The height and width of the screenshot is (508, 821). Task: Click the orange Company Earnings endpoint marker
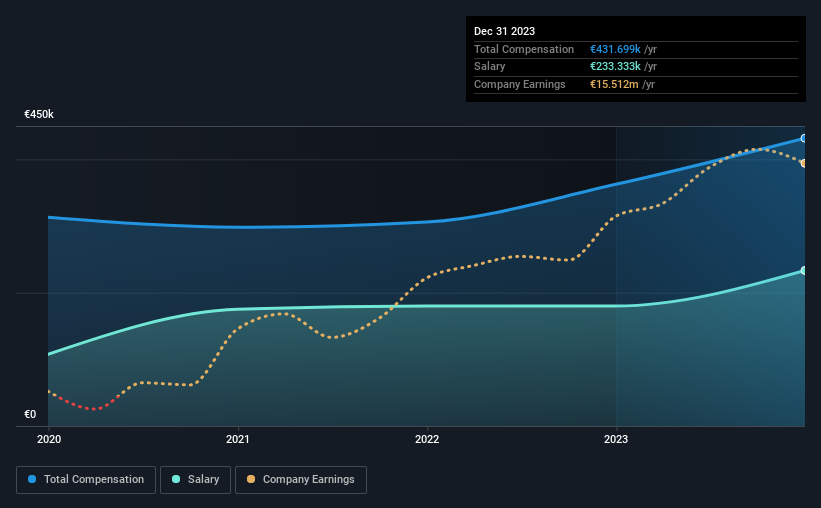(x=803, y=163)
